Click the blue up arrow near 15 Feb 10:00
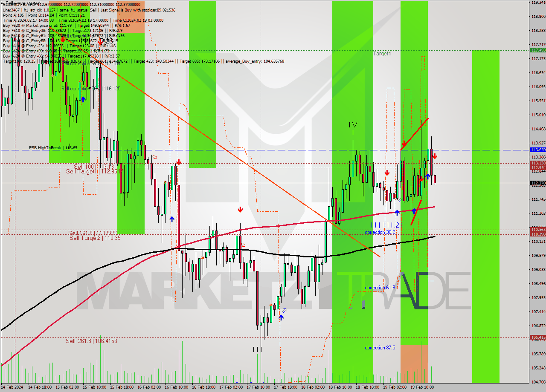The image size is (546, 392). coord(83,99)
